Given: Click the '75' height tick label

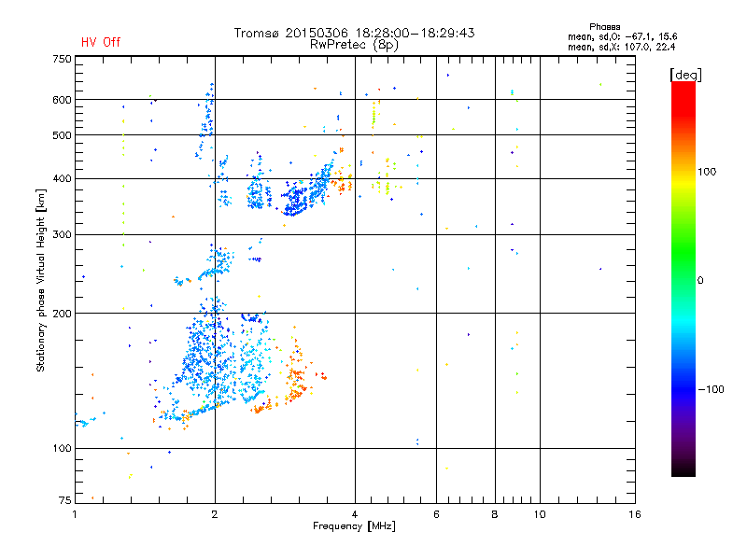Looking at the screenshot, I should [65, 500].
